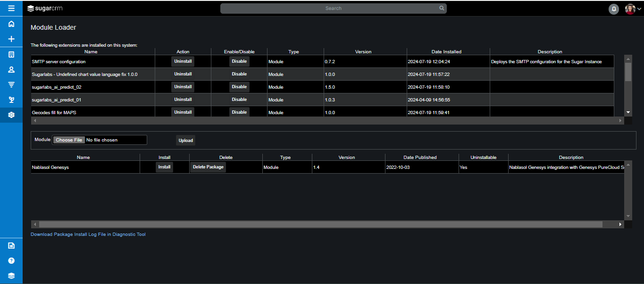Click installed list horizontal scroll right arrow
The height and width of the screenshot is (284, 644).
(x=620, y=121)
